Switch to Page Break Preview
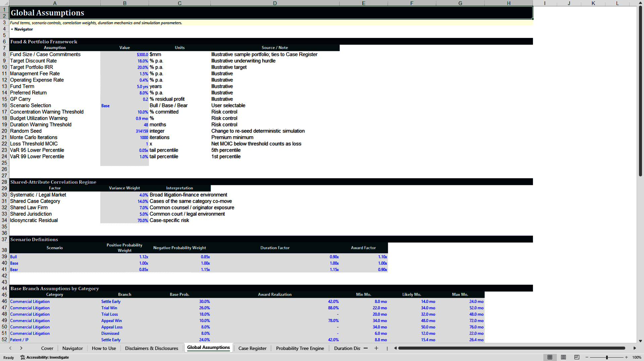 (x=577, y=357)
